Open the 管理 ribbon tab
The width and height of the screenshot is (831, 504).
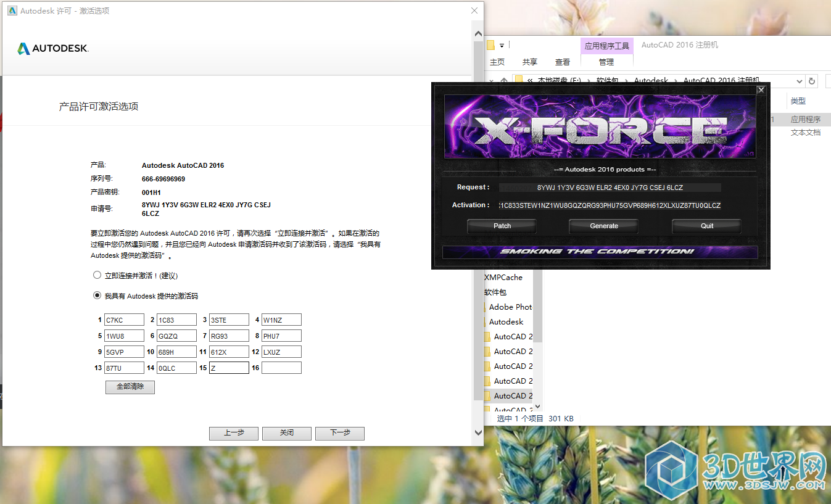(x=606, y=62)
